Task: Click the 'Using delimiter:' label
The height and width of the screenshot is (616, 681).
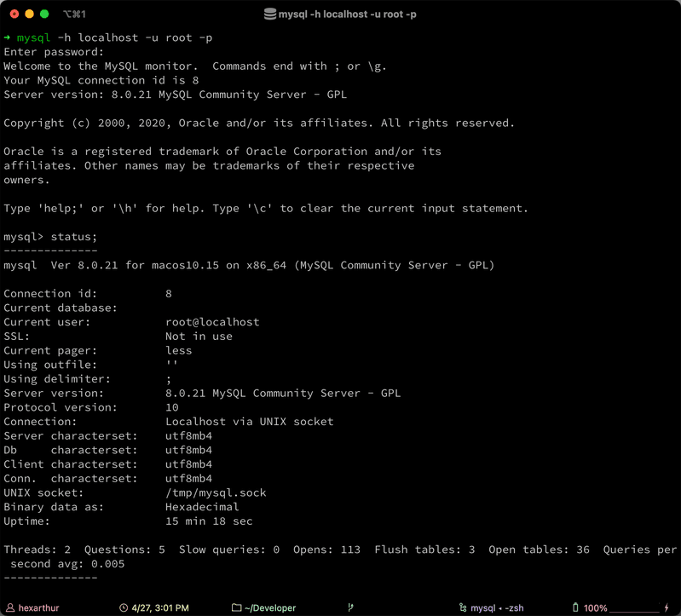Action: pos(57,379)
